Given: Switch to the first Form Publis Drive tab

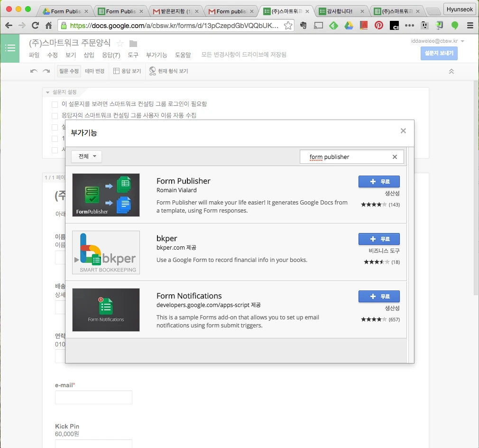Looking at the screenshot, I should (x=65, y=11).
